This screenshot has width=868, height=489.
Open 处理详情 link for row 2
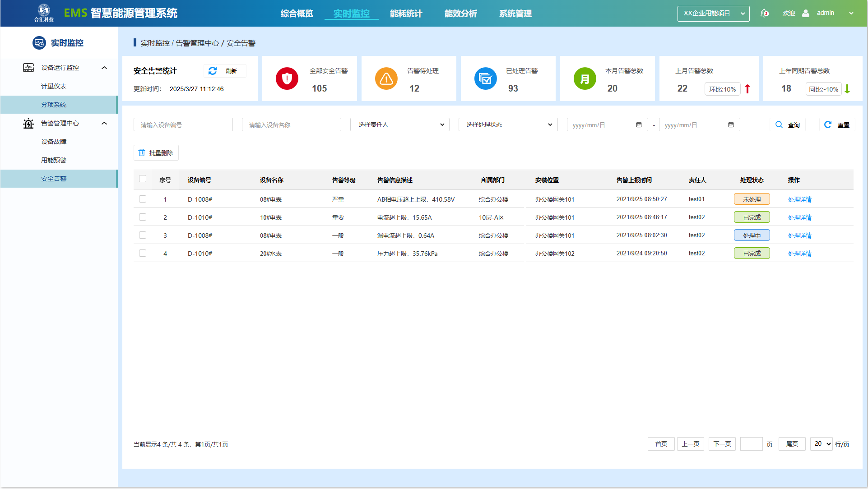[799, 217]
